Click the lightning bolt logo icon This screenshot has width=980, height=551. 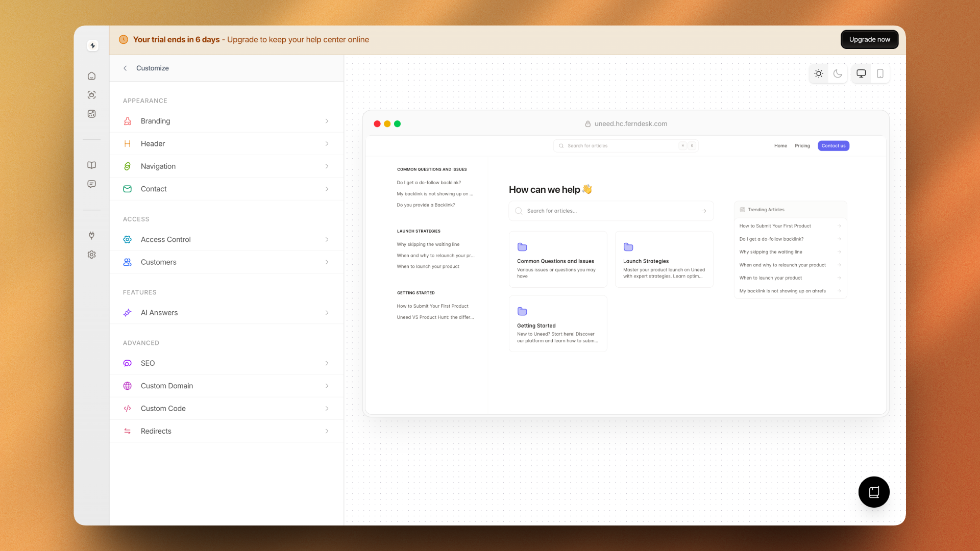pyautogui.click(x=92, y=45)
